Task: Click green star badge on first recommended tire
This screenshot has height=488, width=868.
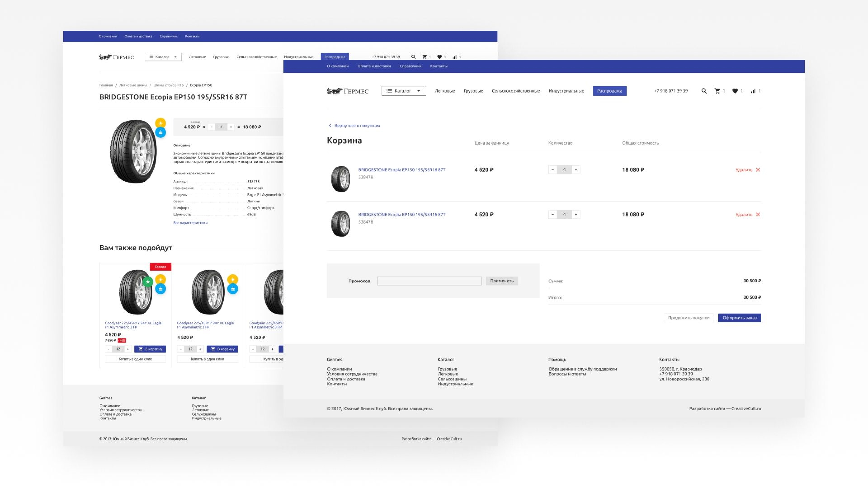Action: (x=148, y=282)
